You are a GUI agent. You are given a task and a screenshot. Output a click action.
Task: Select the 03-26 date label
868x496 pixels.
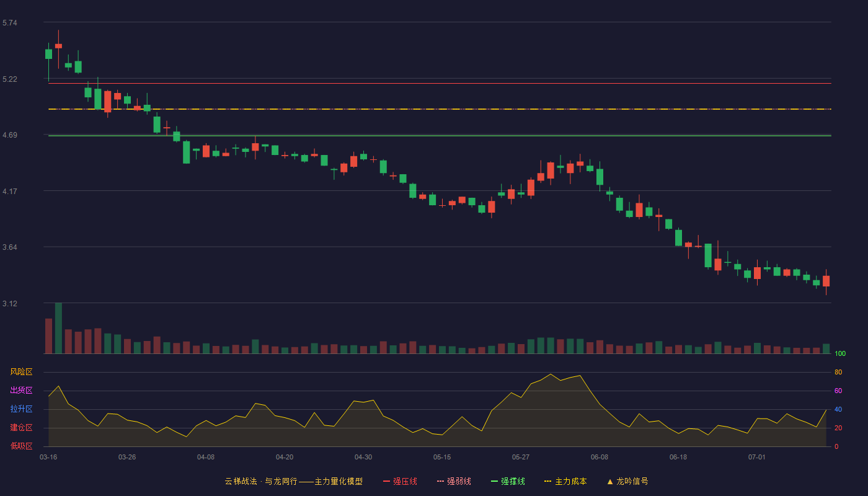tap(127, 457)
